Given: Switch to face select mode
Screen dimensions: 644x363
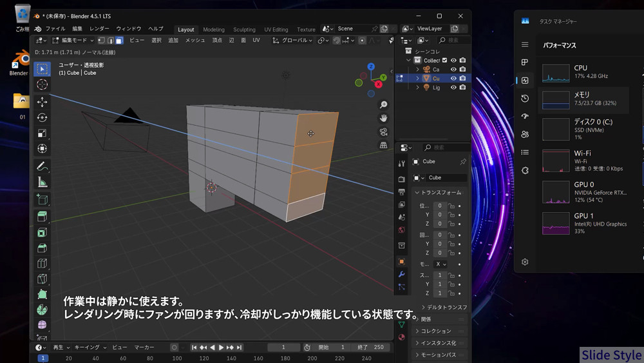Looking at the screenshot, I should 119,40.
